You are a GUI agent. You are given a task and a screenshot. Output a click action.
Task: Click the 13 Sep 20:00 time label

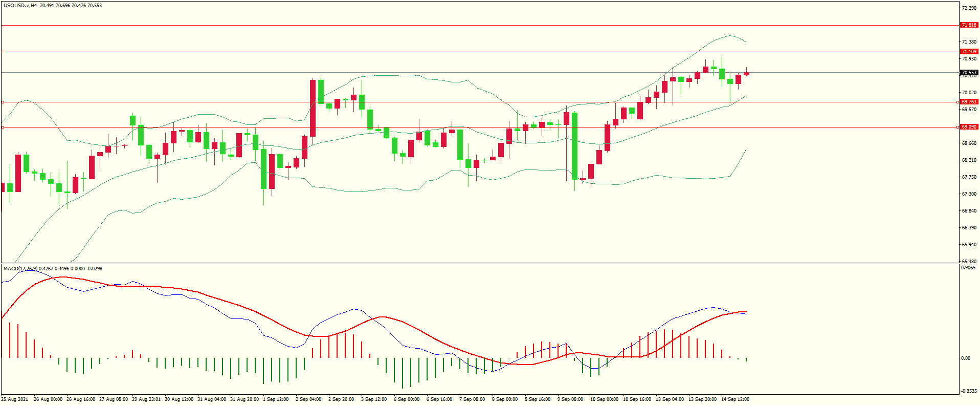pyautogui.click(x=703, y=399)
